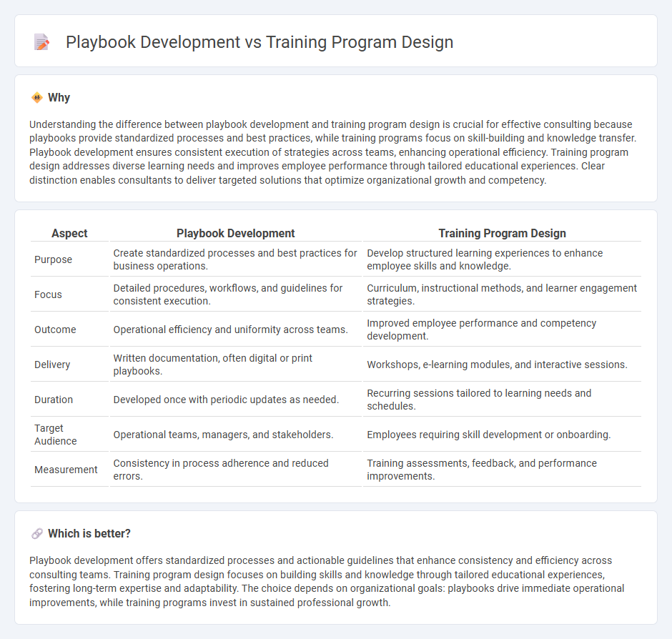Click the Why section heading
Screen dimensions: 672x639
click(x=59, y=97)
